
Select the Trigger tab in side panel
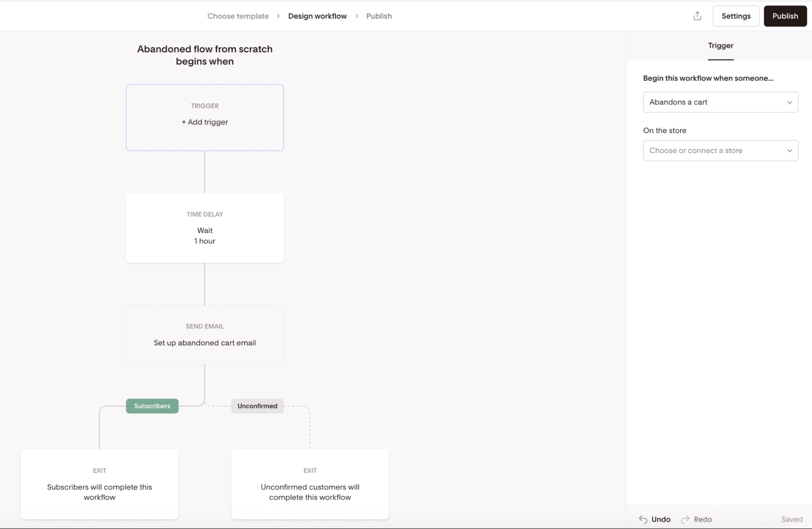[721, 46]
